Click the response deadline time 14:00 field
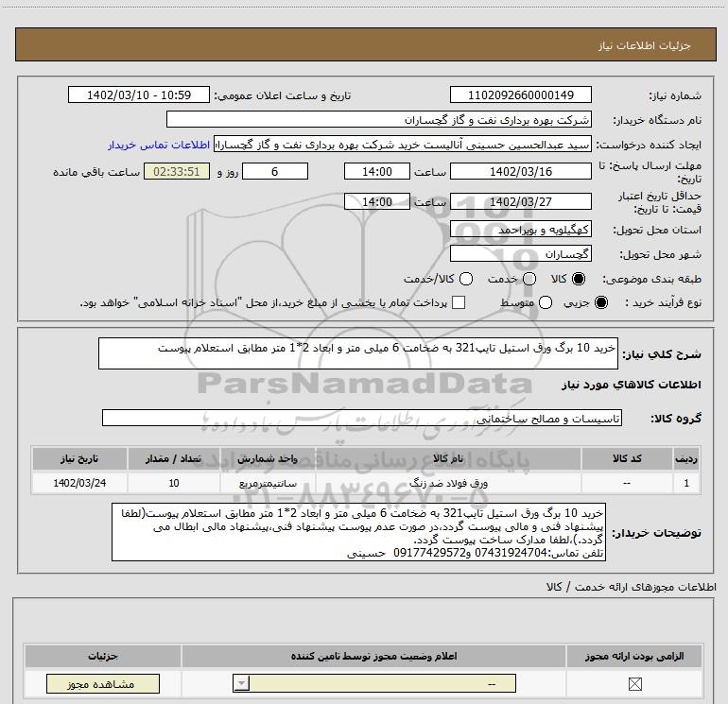Image resolution: width=728 pixels, height=704 pixels. pyautogui.click(x=377, y=171)
